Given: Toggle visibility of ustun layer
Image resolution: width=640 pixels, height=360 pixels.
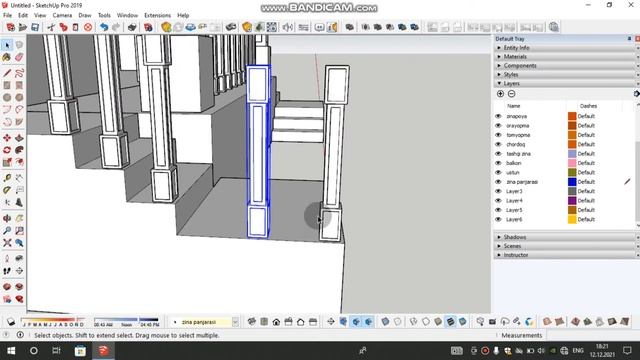Looking at the screenshot, I should [498, 173].
